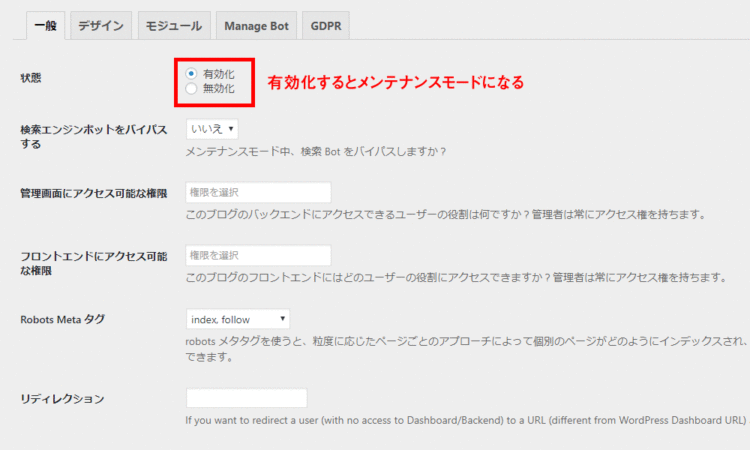This screenshot has width=750, height=450.
Task: Click the red メンテナンスモード annotation text
Action: pyautogui.click(x=396, y=82)
